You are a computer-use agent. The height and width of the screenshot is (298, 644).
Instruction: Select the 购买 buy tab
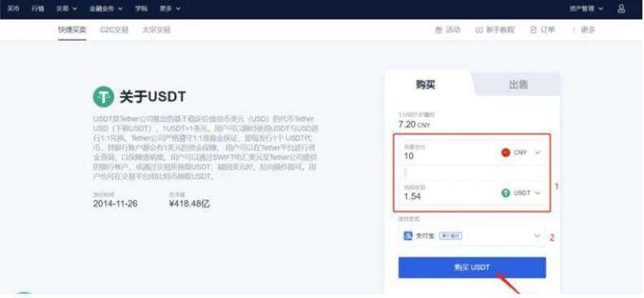425,85
